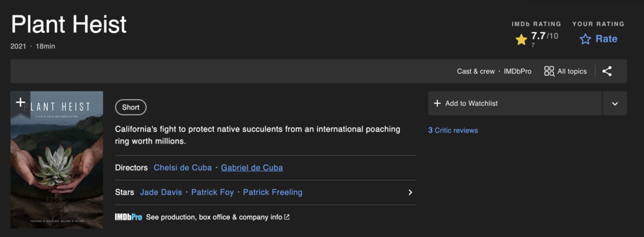Open the All topics grid icon
This screenshot has width=644, height=237.
click(x=549, y=71)
